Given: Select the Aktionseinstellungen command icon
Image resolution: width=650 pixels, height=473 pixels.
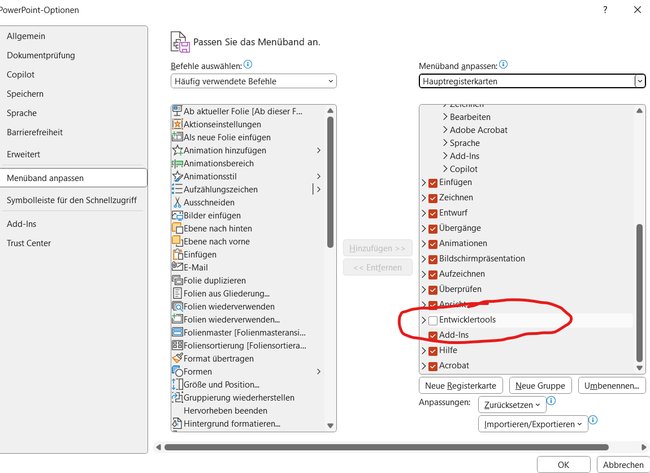Looking at the screenshot, I should tap(177, 124).
